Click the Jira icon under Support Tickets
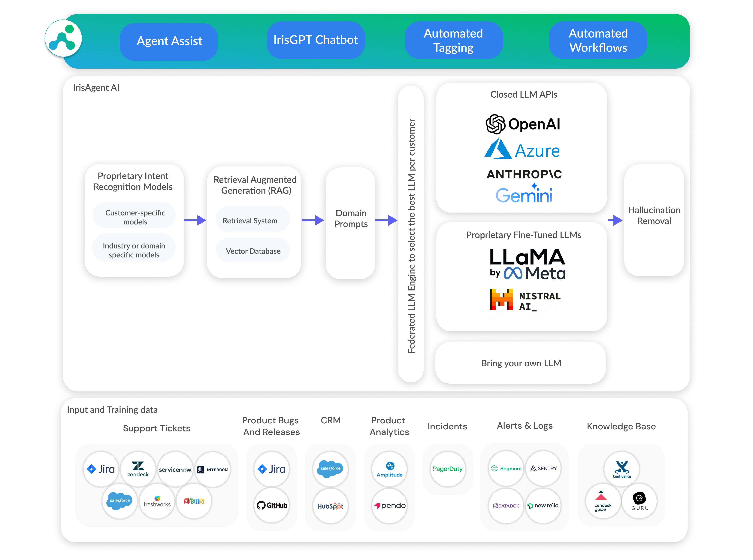The width and height of the screenshot is (753, 560). click(x=101, y=469)
